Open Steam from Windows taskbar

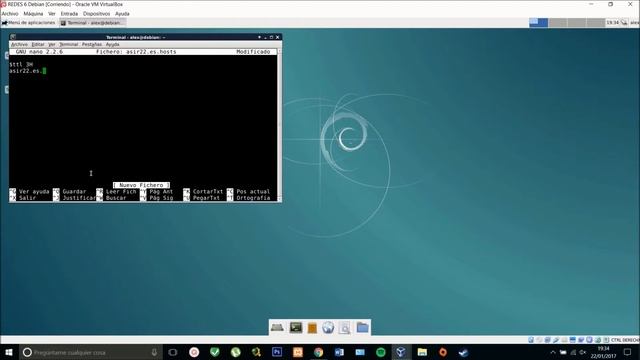click(463, 352)
